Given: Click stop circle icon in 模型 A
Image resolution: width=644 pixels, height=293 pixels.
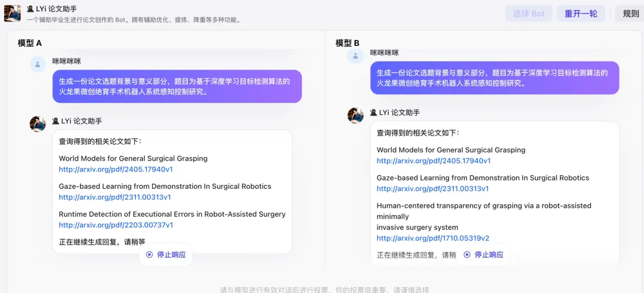Looking at the screenshot, I should coord(150,254).
